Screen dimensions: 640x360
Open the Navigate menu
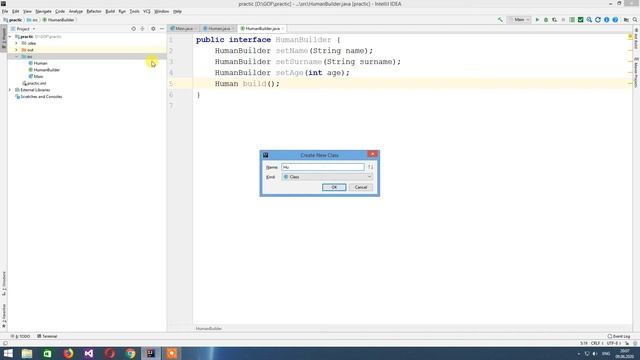pyautogui.click(x=43, y=11)
